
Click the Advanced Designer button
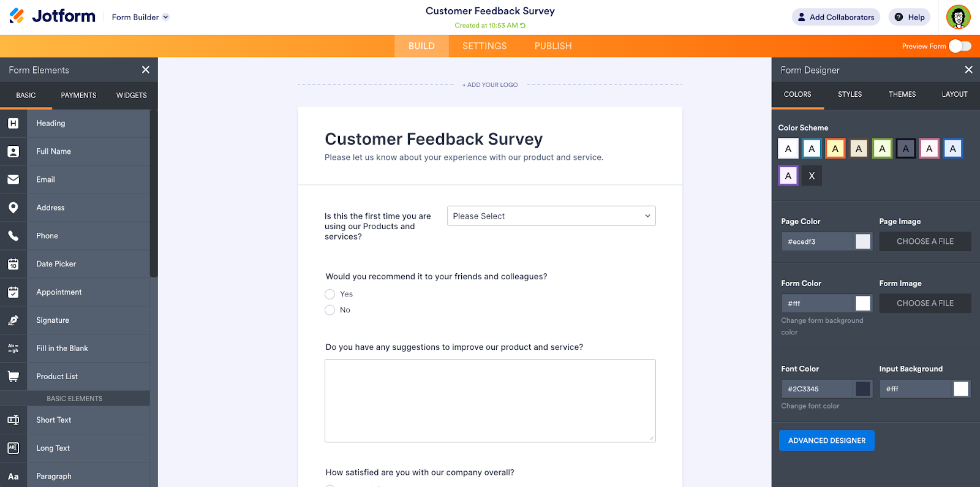point(826,440)
